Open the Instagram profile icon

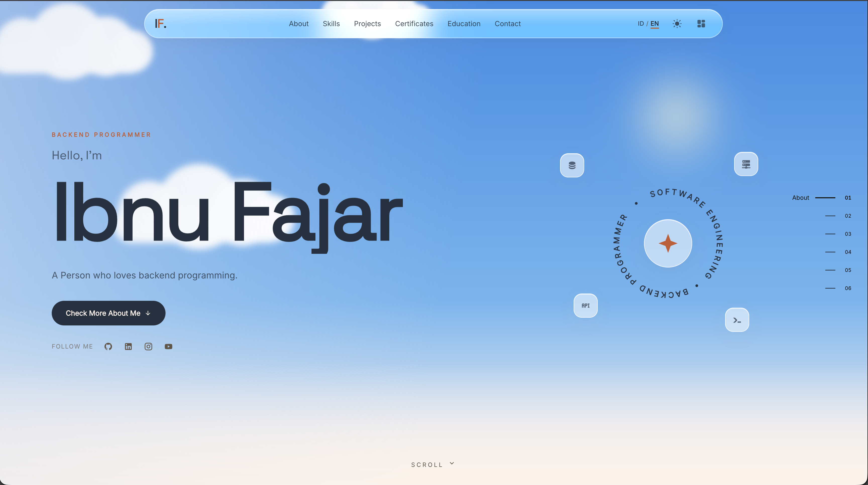coord(148,347)
